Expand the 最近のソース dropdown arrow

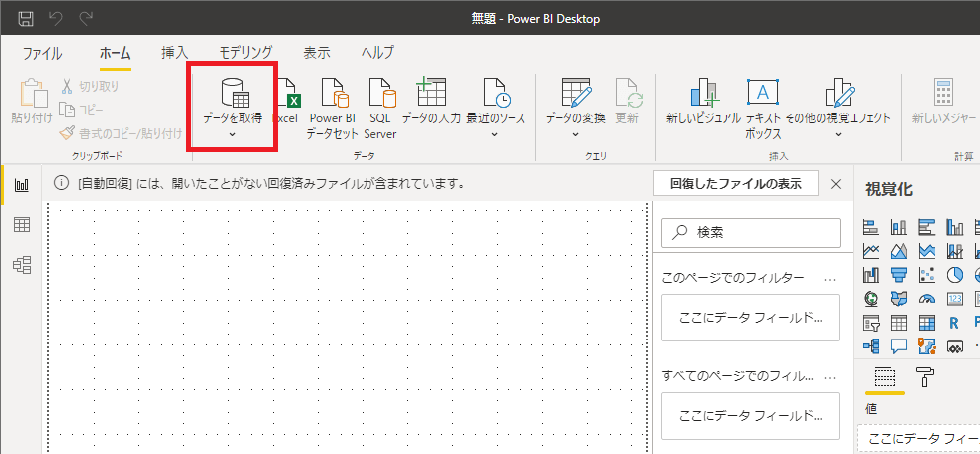click(x=496, y=134)
